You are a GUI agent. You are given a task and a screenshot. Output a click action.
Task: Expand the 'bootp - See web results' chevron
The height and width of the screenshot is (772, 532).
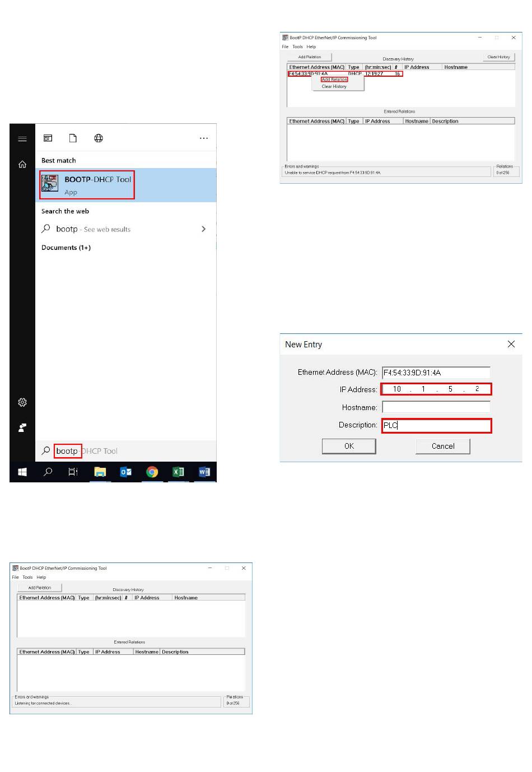tap(203, 229)
